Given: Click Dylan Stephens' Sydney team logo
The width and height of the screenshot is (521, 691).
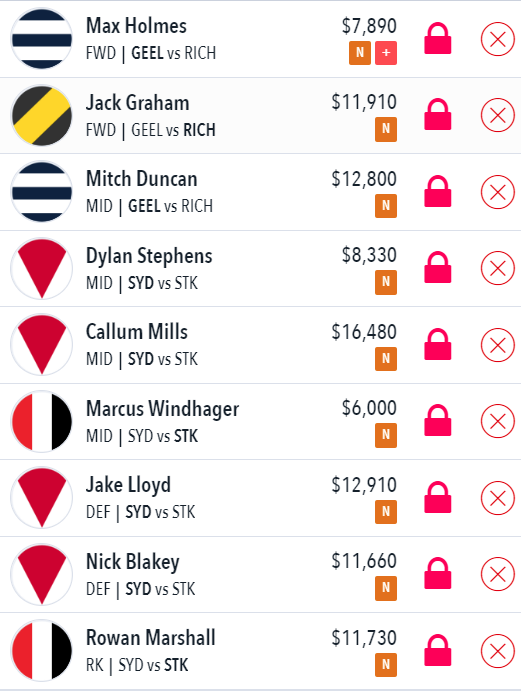Looking at the screenshot, I should [41, 268].
